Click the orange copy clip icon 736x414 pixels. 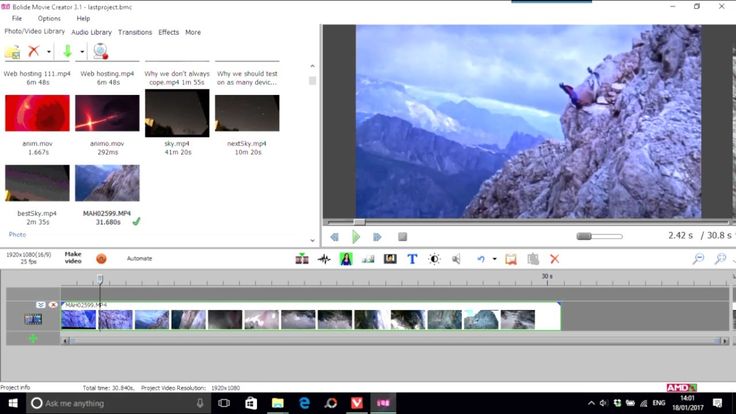[511, 259]
